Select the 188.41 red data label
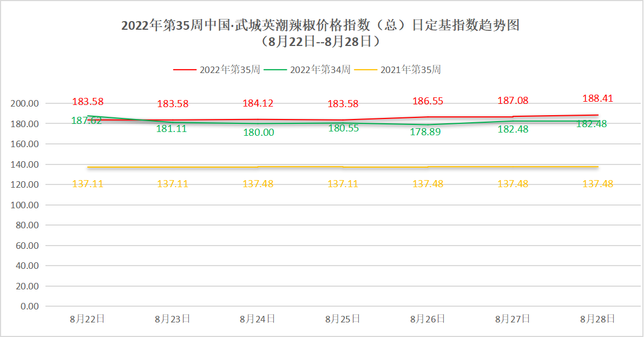 [597, 98]
